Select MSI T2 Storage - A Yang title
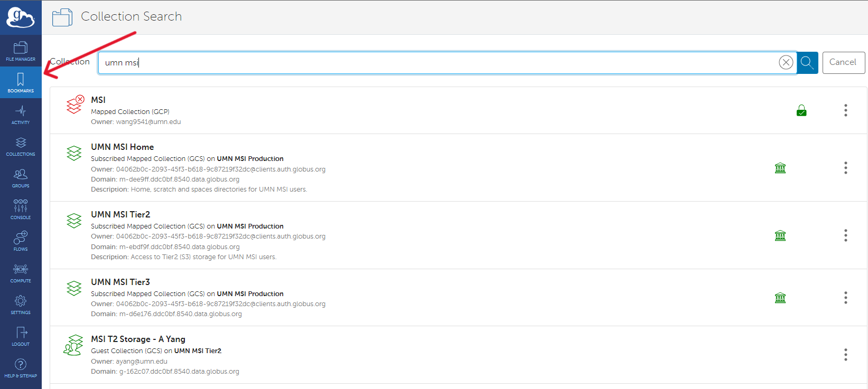Screen dimensions: 868x389 coord(138,339)
